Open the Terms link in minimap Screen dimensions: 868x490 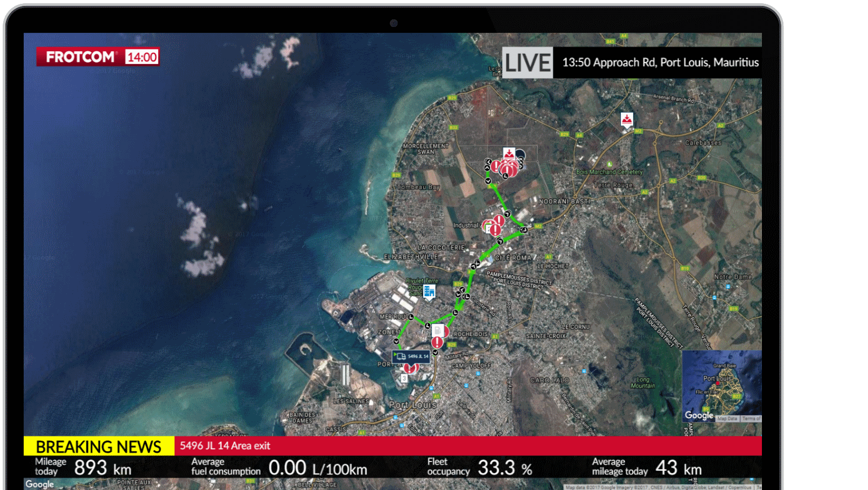(751, 418)
